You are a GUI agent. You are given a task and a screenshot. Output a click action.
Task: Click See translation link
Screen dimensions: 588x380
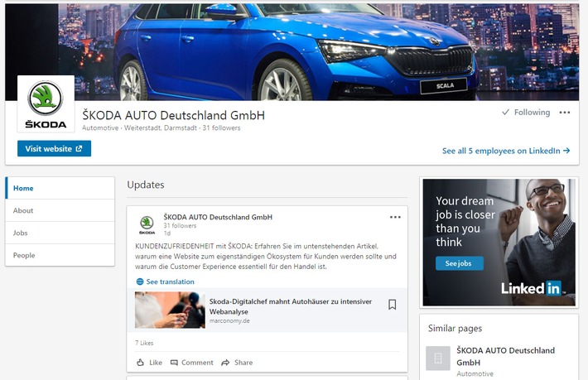(170, 281)
